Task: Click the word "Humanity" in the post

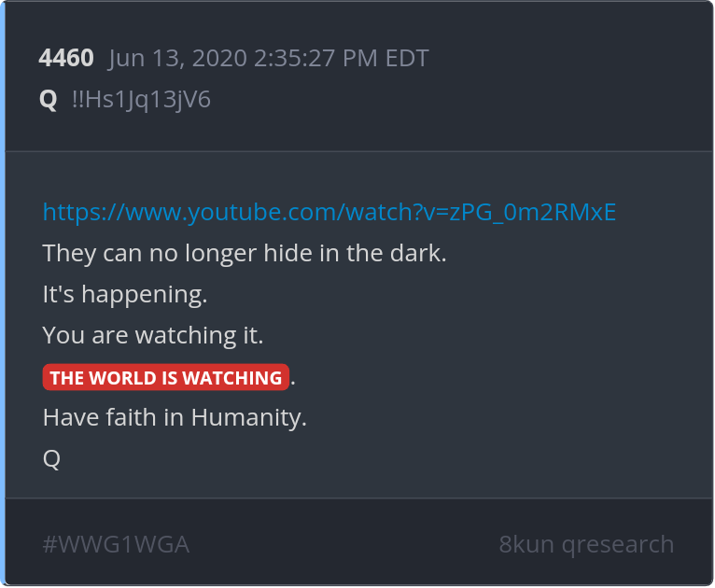Action: click(x=245, y=417)
